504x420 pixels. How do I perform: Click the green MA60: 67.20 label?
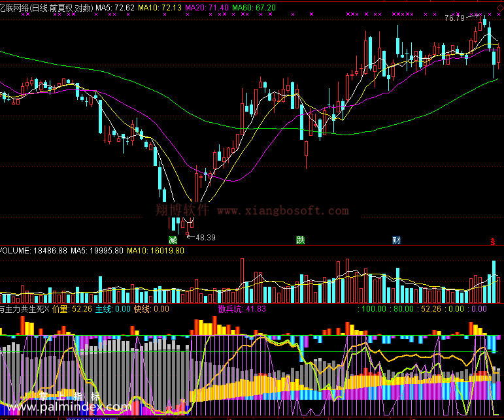254,8
